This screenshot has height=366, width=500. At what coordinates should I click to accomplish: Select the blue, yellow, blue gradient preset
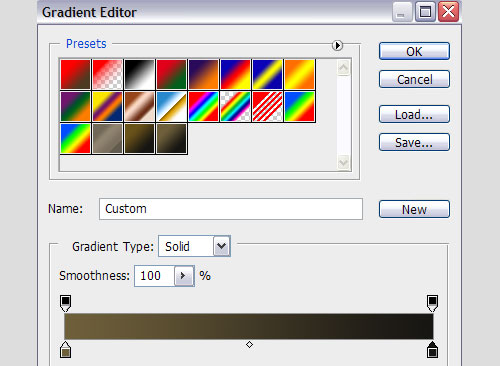(267, 74)
